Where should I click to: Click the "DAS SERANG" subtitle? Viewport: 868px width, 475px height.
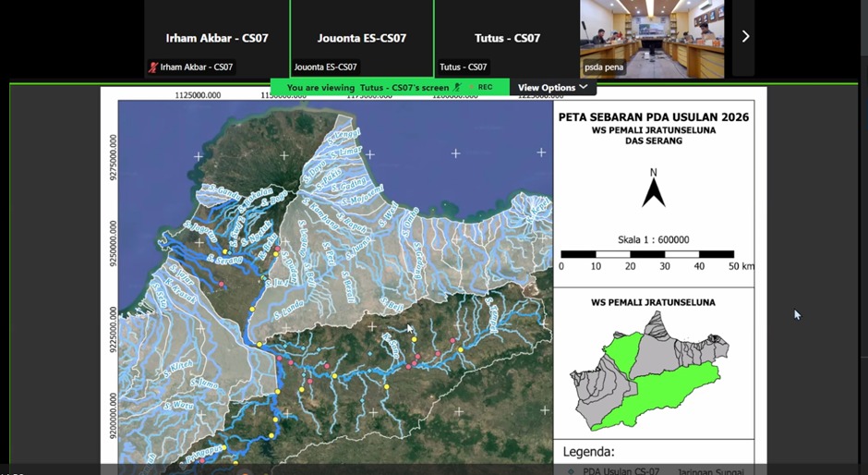tap(653, 140)
